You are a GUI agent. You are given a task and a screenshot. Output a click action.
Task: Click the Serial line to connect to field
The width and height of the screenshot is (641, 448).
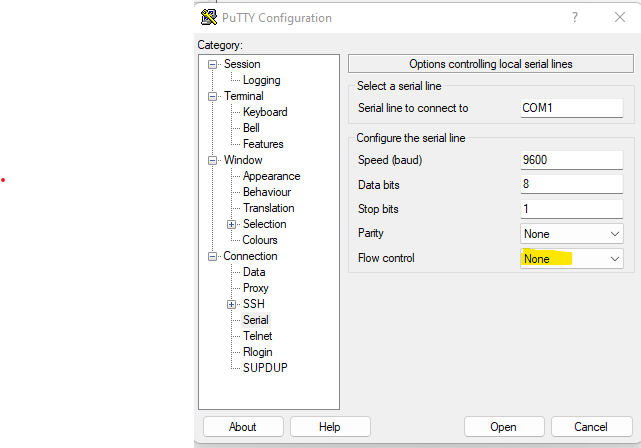tap(571, 108)
